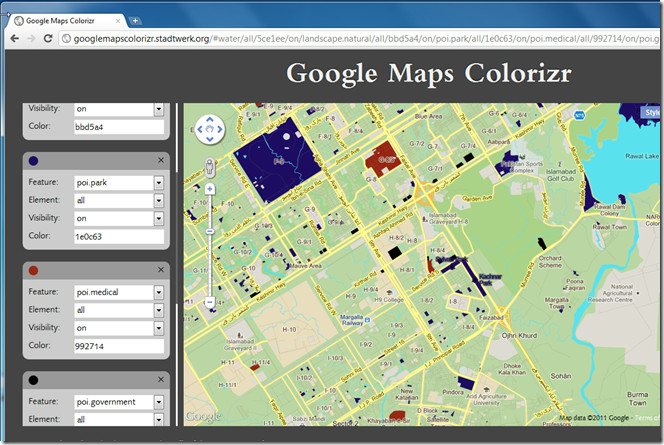
Task: Remove the poi.medical style panel
Action: (161, 270)
